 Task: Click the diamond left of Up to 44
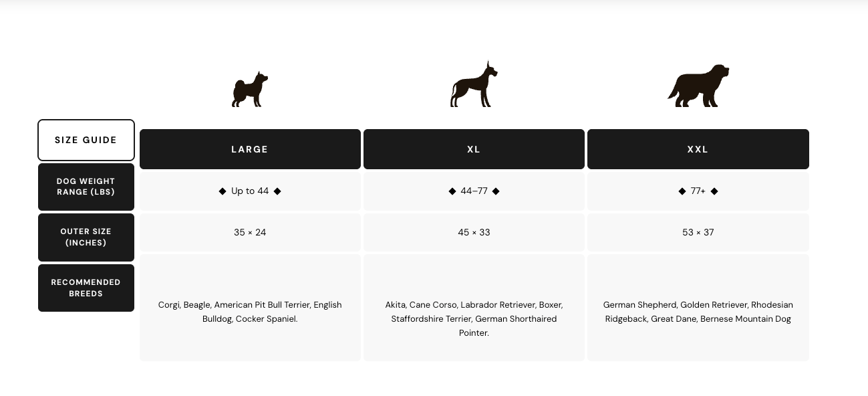[223, 191]
